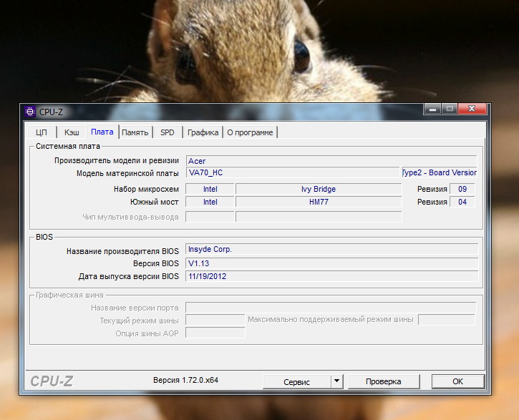Open the О программе tab
The height and width of the screenshot is (420, 519).
tap(250, 132)
